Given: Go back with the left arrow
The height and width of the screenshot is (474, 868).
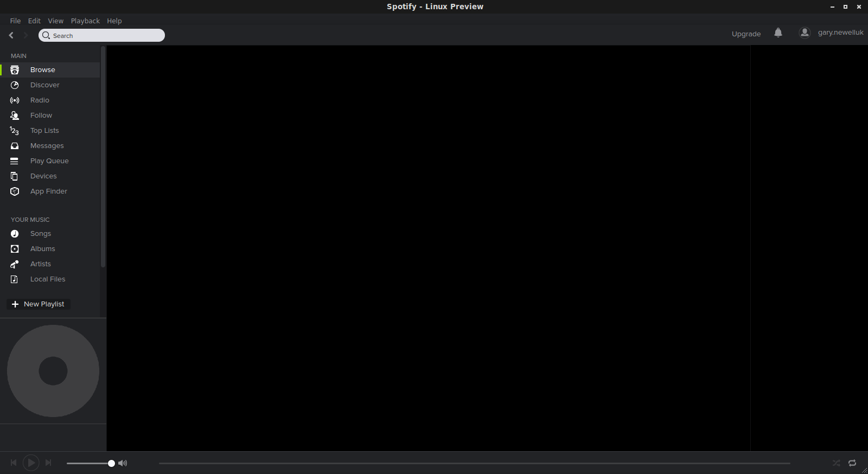Looking at the screenshot, I should (11, 35).
